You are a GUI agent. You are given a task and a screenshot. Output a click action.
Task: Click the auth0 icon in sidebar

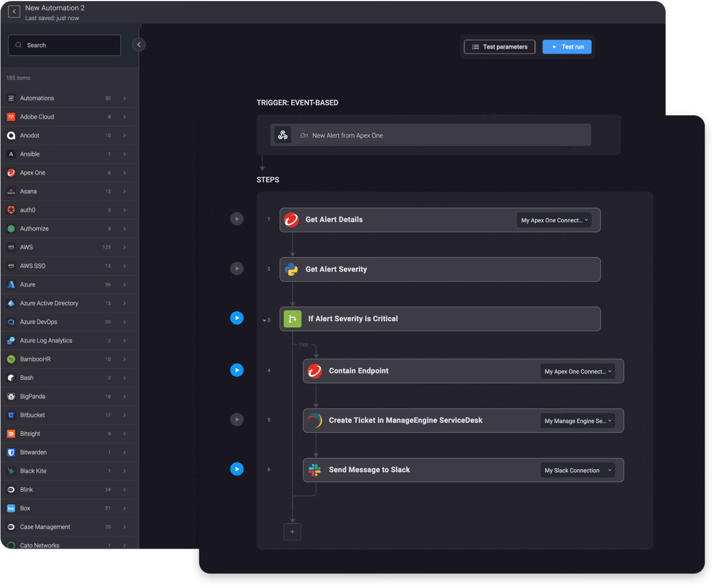(11, 210)
